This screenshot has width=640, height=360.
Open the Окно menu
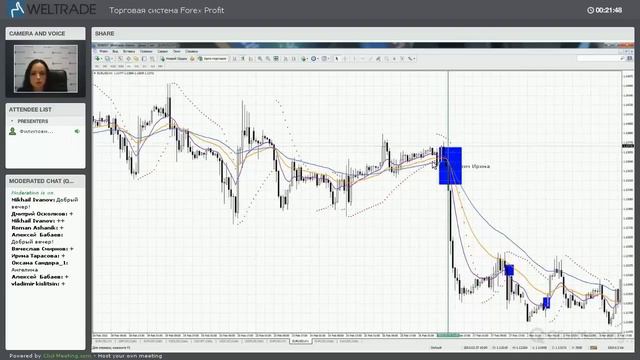click(177, 51)
